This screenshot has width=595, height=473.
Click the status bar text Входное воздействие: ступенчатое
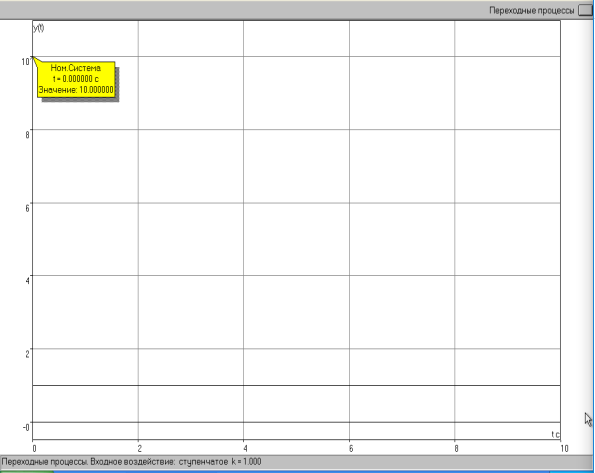[x=159, y=462]
